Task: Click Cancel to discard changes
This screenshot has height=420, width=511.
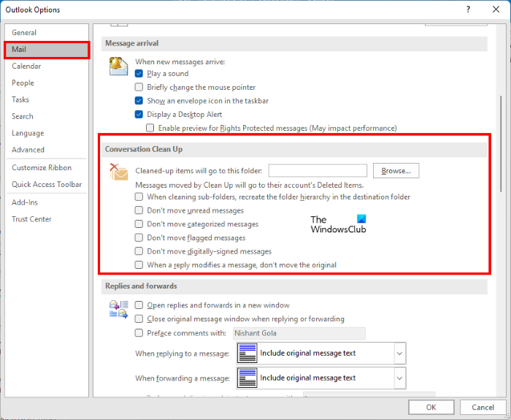Action: click(483, 407)
